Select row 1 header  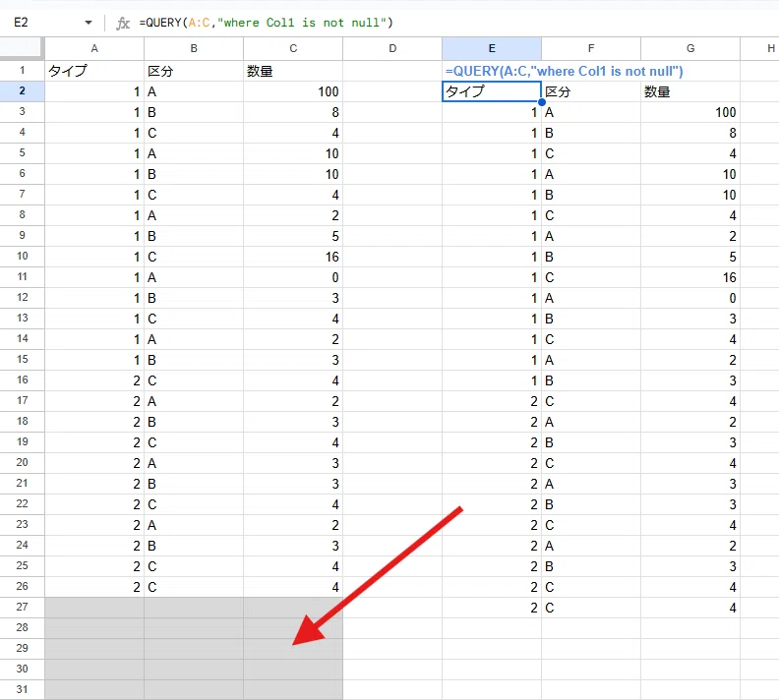[x=23, y=71]
